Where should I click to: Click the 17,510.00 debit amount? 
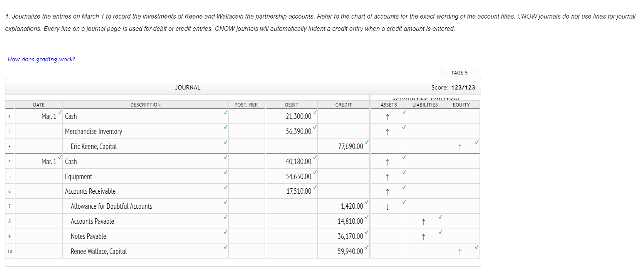coord(299,191)
